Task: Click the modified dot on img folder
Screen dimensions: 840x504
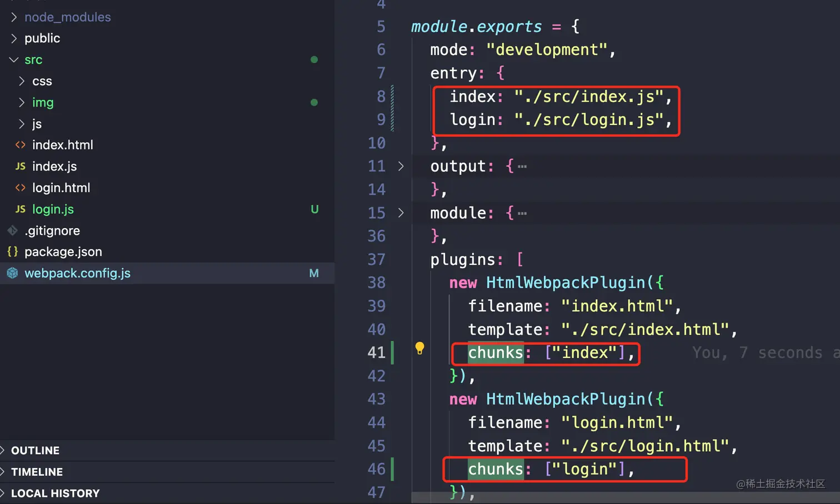Action: pos(314,102)
